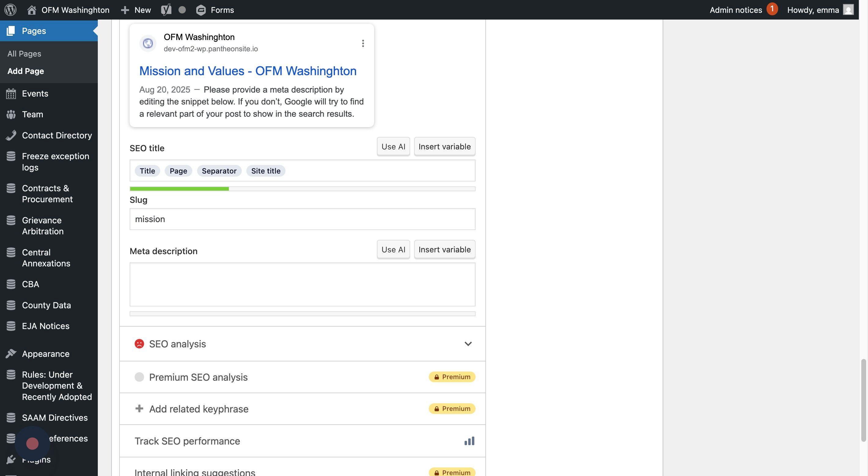The height and width of the screenshot is (476, 868).
Task: Open Contact Directory from the phone icon
Action: click(11, 135)
